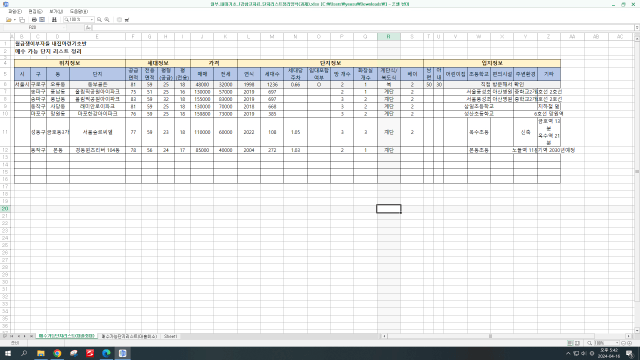
Task: Open Chrome from the Windows taskbar
Action: [57, 353]
